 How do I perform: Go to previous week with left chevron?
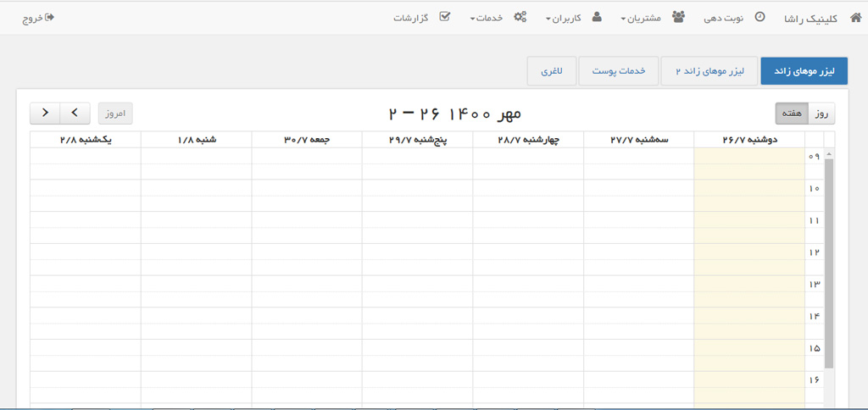pos(75,113)
